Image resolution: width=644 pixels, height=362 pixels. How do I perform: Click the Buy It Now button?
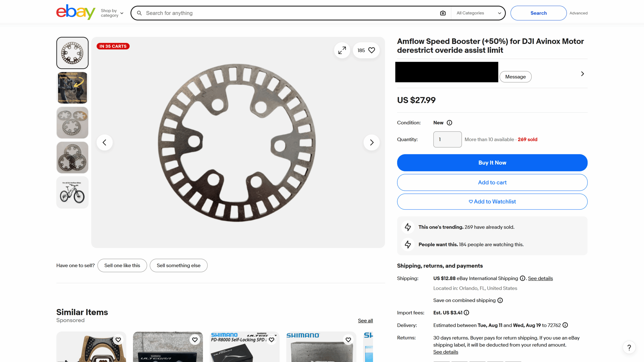(492, 163)
